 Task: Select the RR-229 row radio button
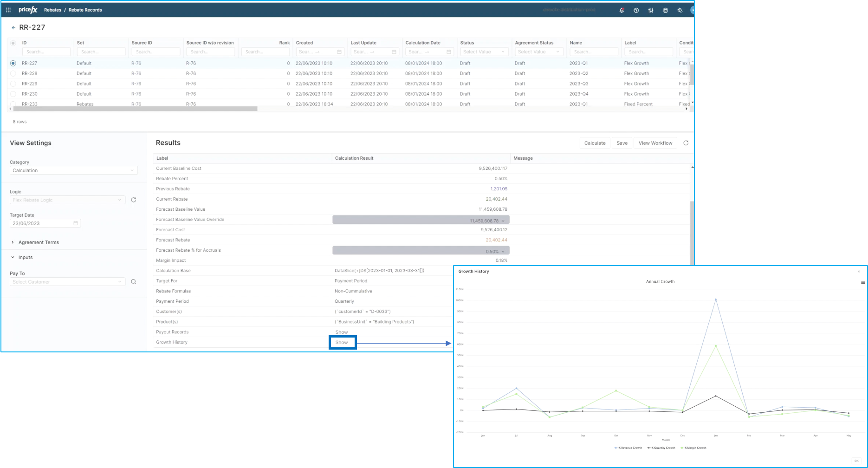[13, 84]
